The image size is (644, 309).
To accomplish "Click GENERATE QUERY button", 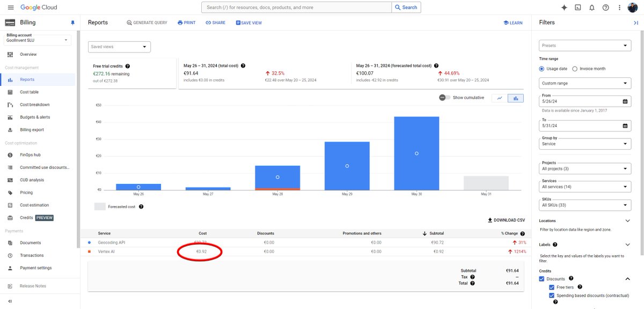I will coord(147,23).
